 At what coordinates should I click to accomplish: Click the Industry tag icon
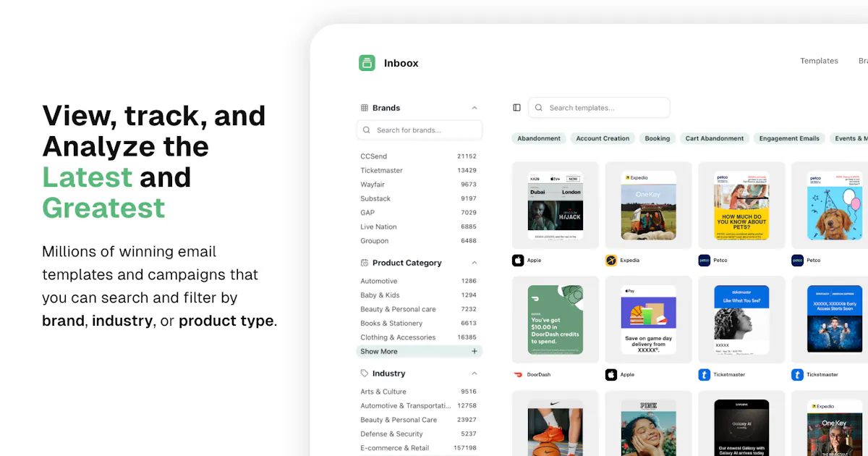365,373
